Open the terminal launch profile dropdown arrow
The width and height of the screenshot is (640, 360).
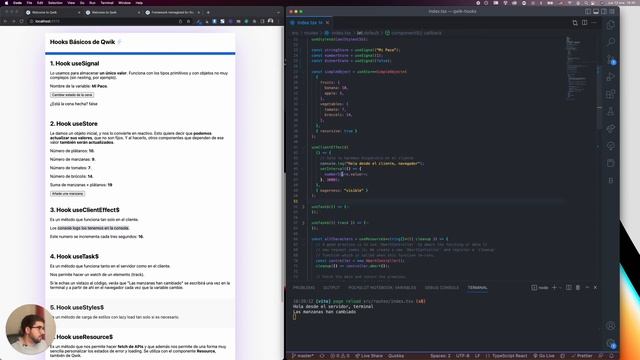tap(560, 287)
